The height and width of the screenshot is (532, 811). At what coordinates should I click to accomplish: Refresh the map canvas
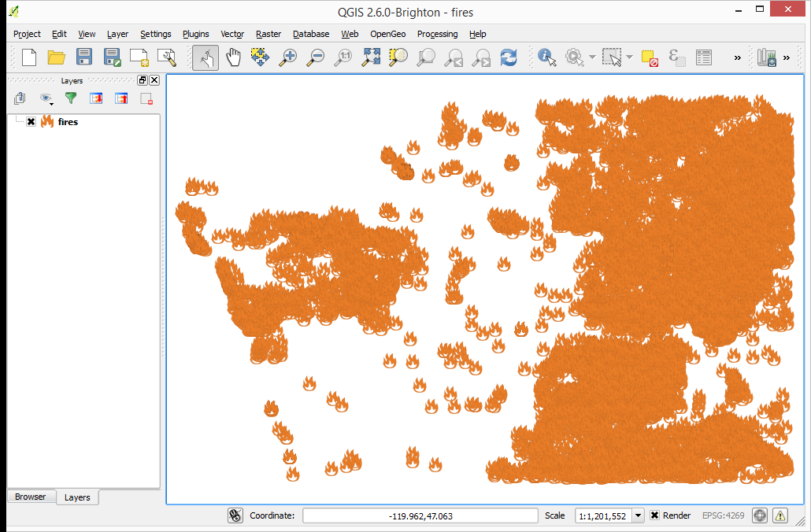click(509, 57)
